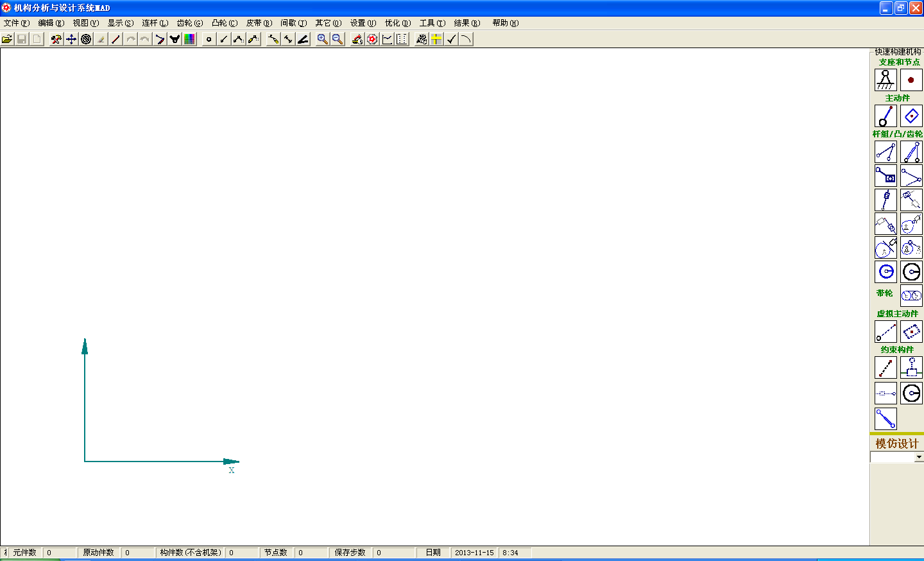Click the 原动件数 status bar label

pyautogui.click(x=98, y=553)
